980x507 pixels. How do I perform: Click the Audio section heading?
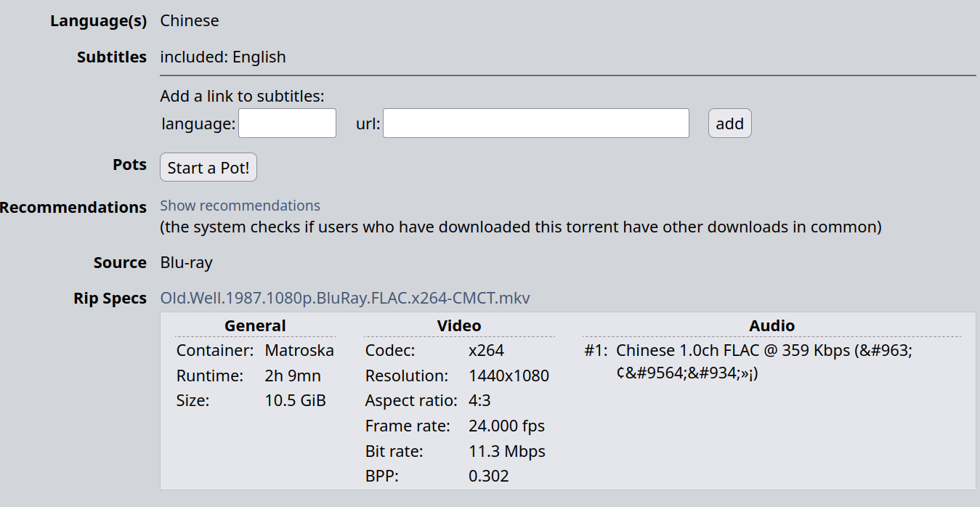click(x=772, y=326)
